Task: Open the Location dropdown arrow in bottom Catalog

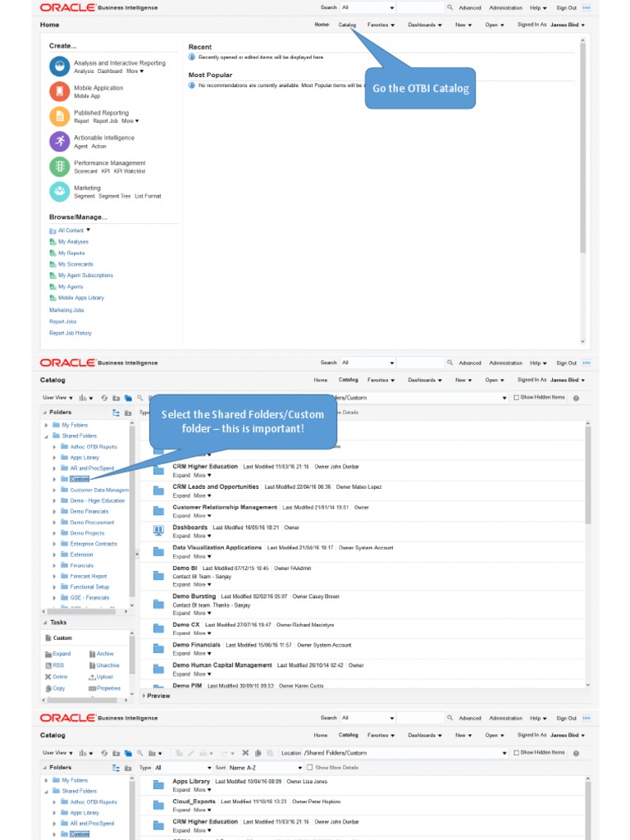Action: pos(504,753)
